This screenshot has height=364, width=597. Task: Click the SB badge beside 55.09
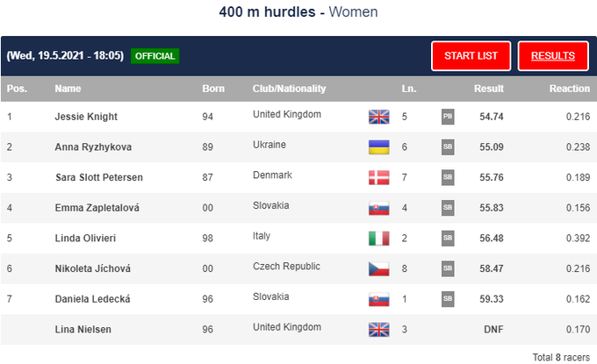(448, 147)
